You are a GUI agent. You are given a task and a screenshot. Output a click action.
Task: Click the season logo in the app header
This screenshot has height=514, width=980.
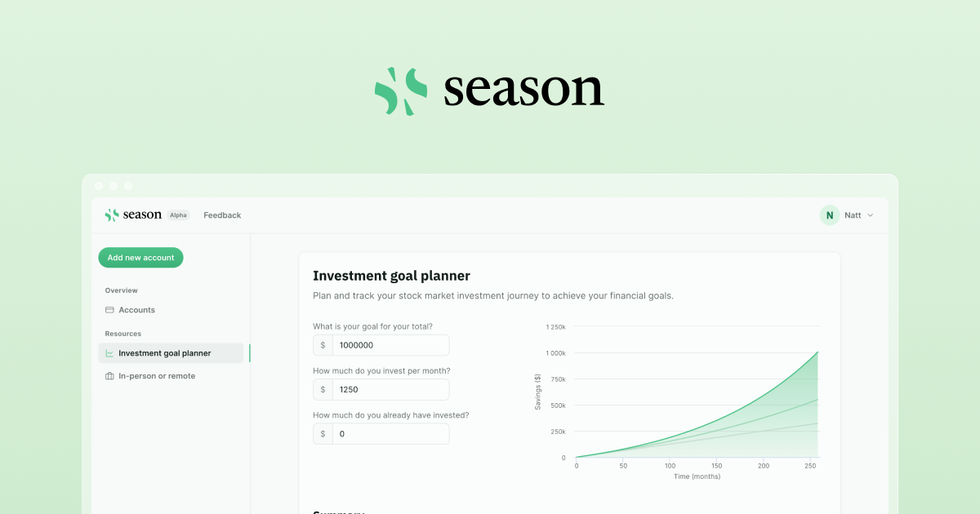(x=133, y=215)
